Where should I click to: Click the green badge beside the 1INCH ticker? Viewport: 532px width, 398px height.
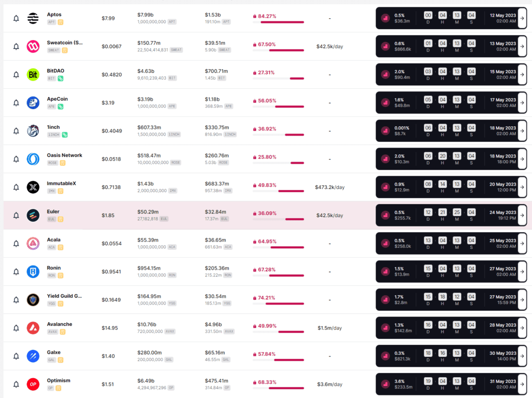click(65, 135)
